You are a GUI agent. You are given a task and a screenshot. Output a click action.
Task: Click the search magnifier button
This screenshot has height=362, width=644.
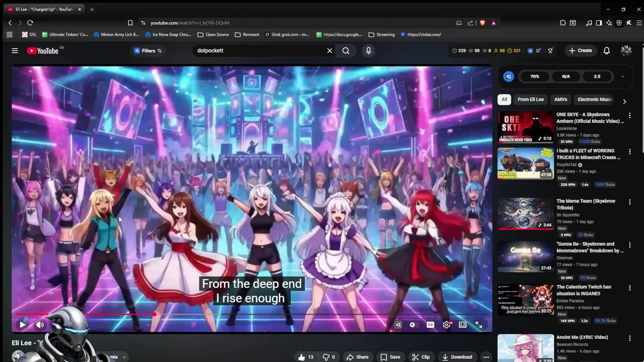(346, 50)
